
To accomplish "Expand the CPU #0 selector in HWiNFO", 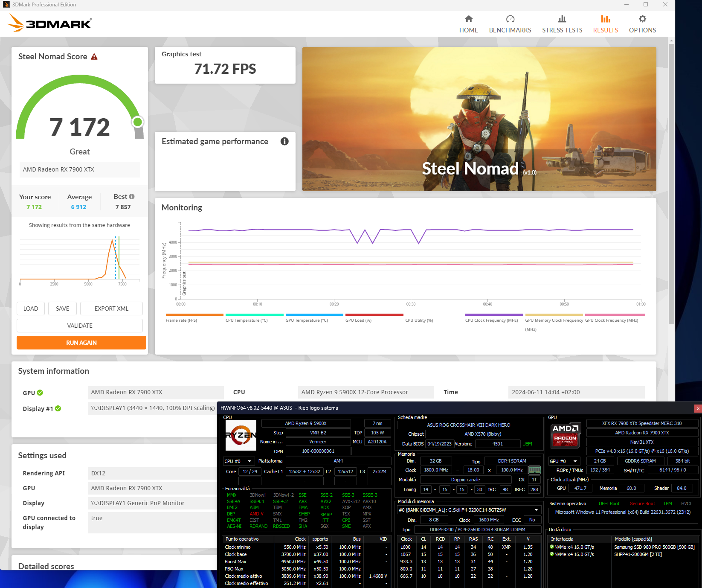I will point(239,461).
